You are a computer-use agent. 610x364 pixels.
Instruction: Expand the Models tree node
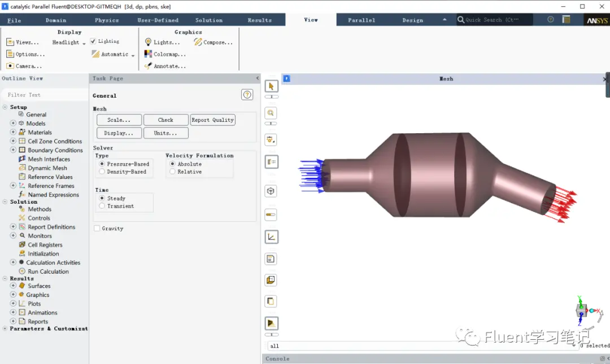pyautogui.click(x=13, y=123)
